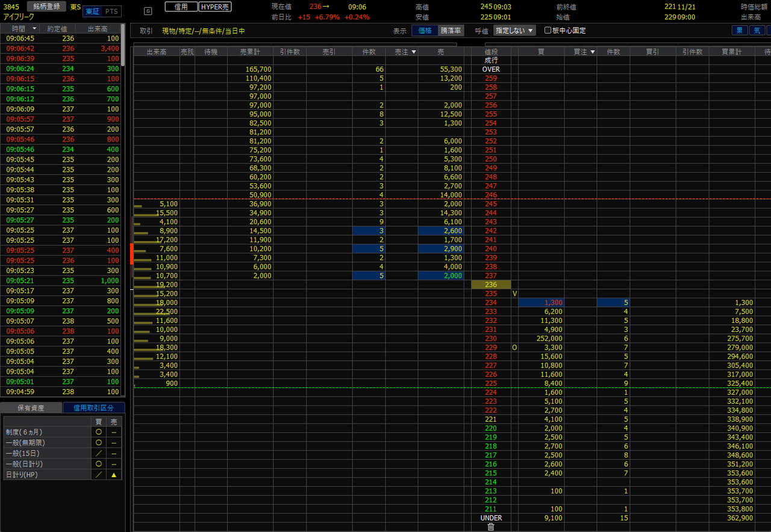
Task: Open the 売注 column dropdown arrow
Action: (x=413, y=52)
